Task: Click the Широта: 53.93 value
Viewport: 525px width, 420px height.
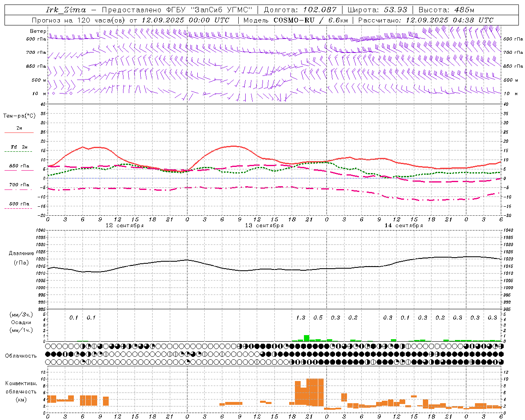Action: coord(377,10)
